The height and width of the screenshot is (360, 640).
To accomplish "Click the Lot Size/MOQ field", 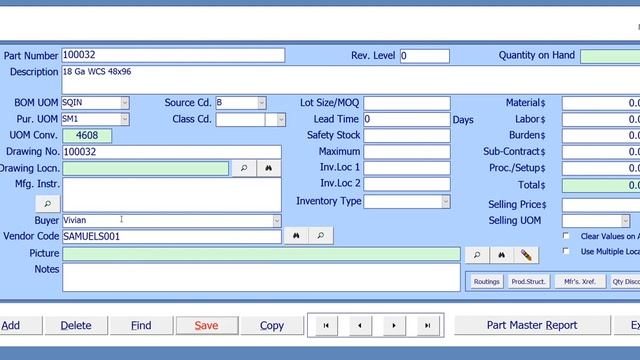I will (407, 103).
